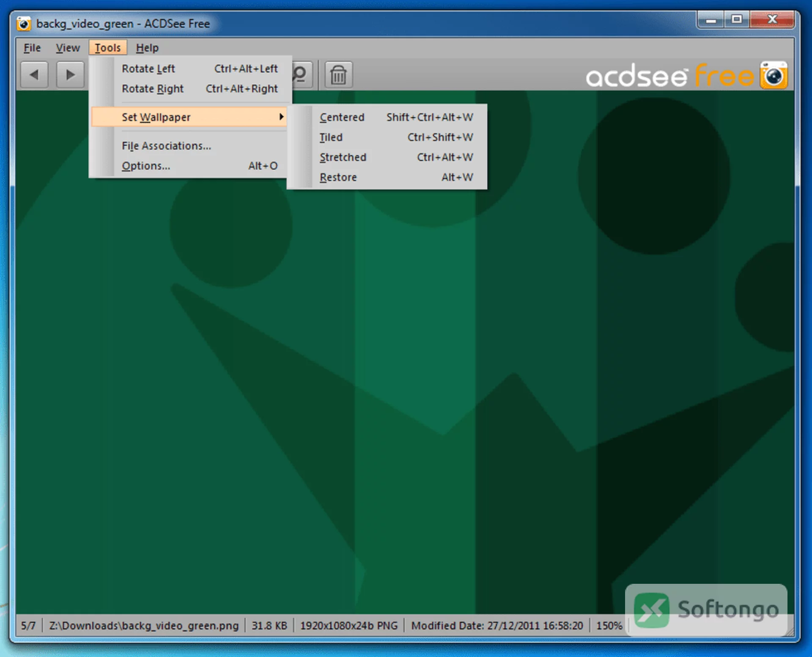This screenshot has height=657, width=812.
Task: Choose Restore wallpaper option
Action: [x=387, y=177]
